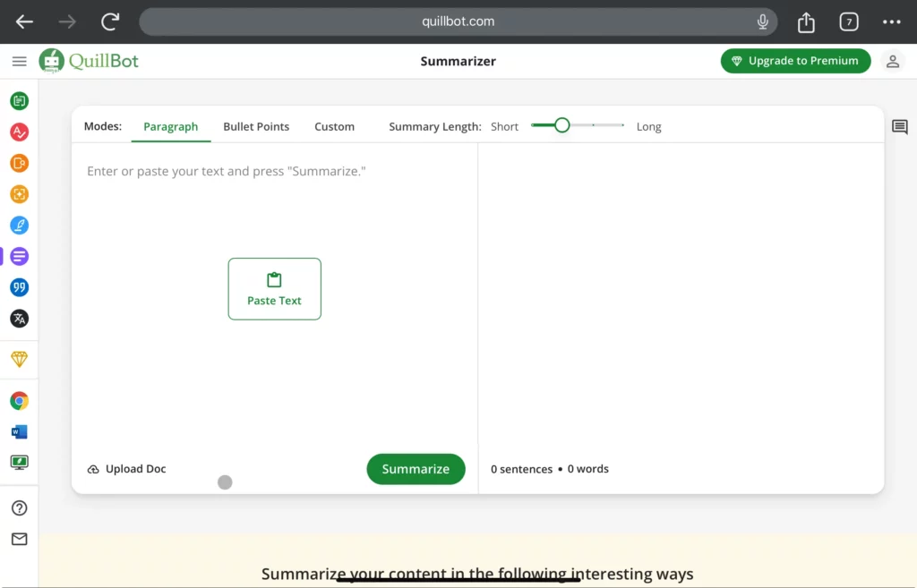This screenshot has height=588, width=917.
Task: Open the Contact mail envelope icon
Action: coord(20,539)
